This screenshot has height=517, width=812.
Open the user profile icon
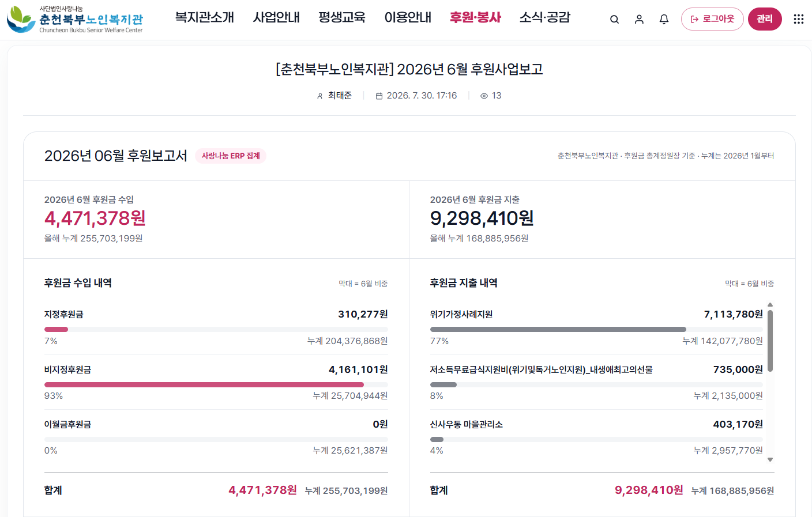639,20
